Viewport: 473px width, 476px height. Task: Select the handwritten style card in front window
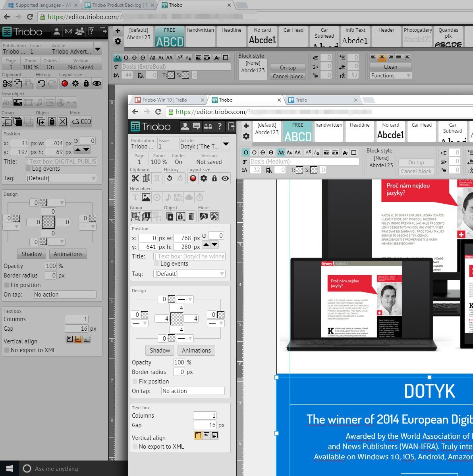(x=329, y=131)
